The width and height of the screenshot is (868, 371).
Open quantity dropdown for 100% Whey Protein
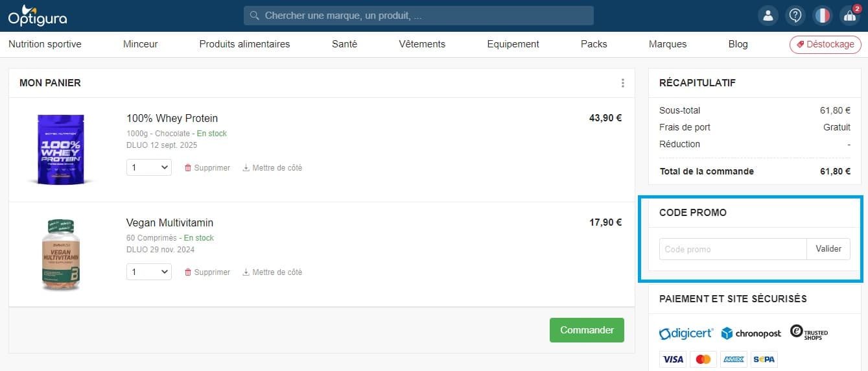point(149,167)
